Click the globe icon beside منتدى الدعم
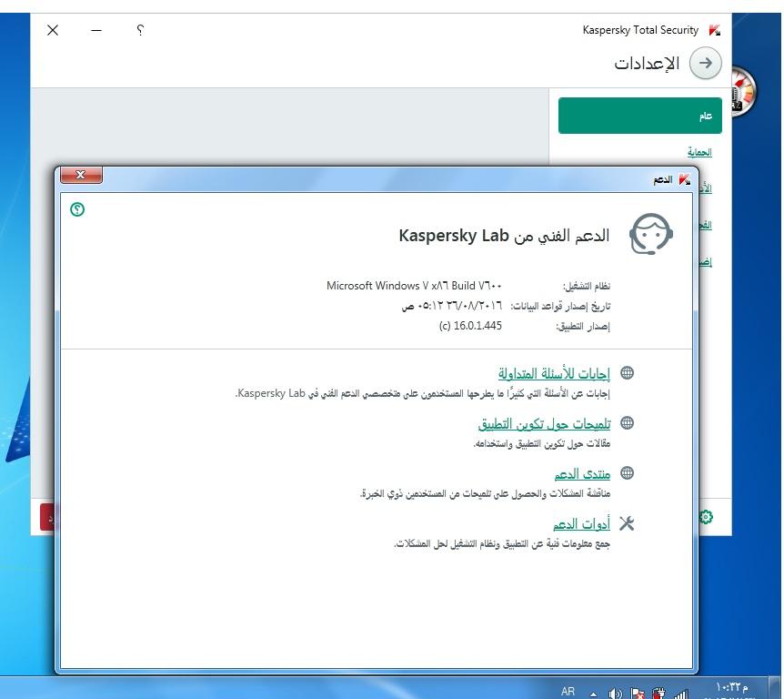This screenshot has width=784, height=699. (627, 473)
